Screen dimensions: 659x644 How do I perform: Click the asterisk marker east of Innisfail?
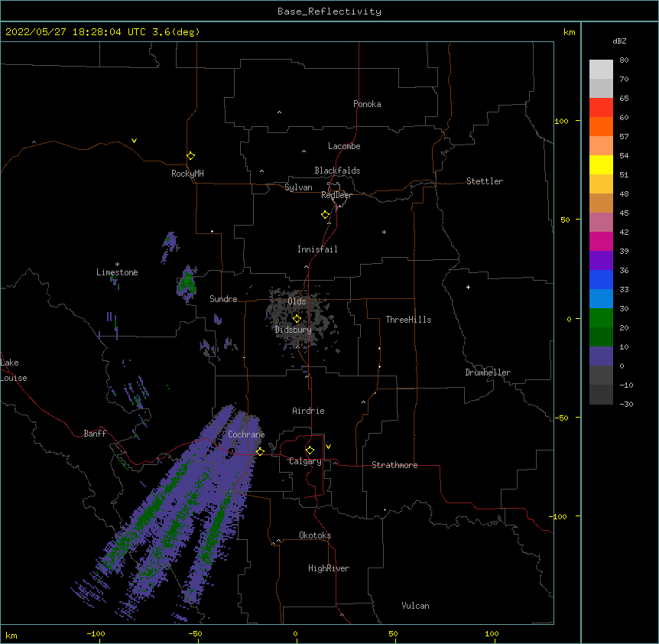384,232
